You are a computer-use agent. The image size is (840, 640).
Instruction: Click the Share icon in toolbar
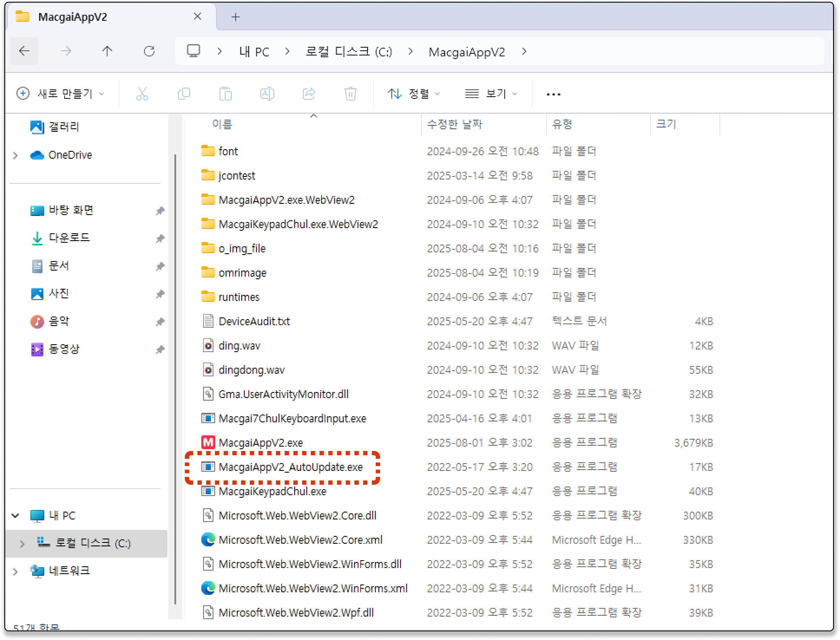(309, 94)
